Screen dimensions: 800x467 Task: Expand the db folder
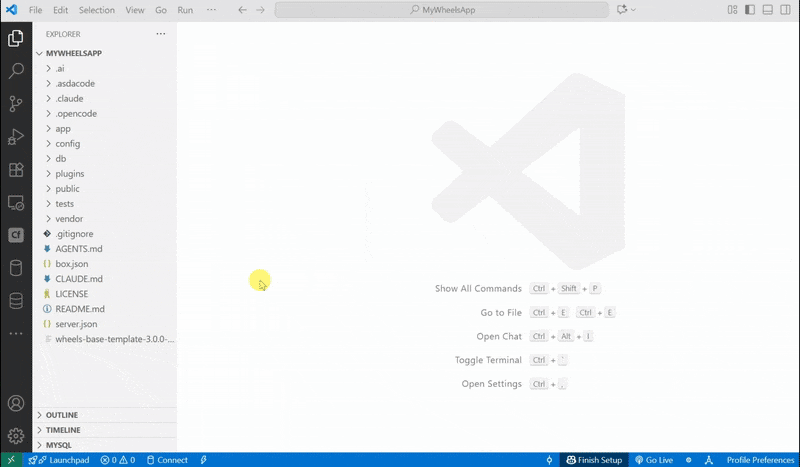pyautogui.click(x=105, y=159)
